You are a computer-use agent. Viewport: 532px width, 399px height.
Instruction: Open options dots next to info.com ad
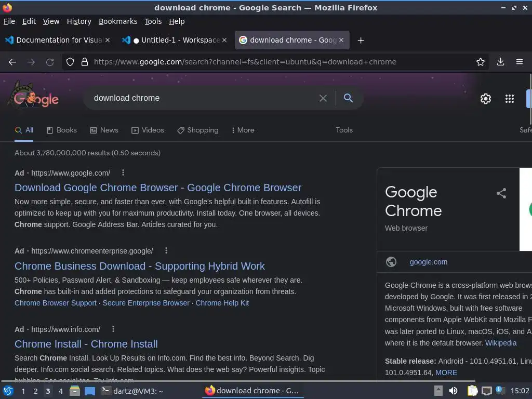[113, 329]
